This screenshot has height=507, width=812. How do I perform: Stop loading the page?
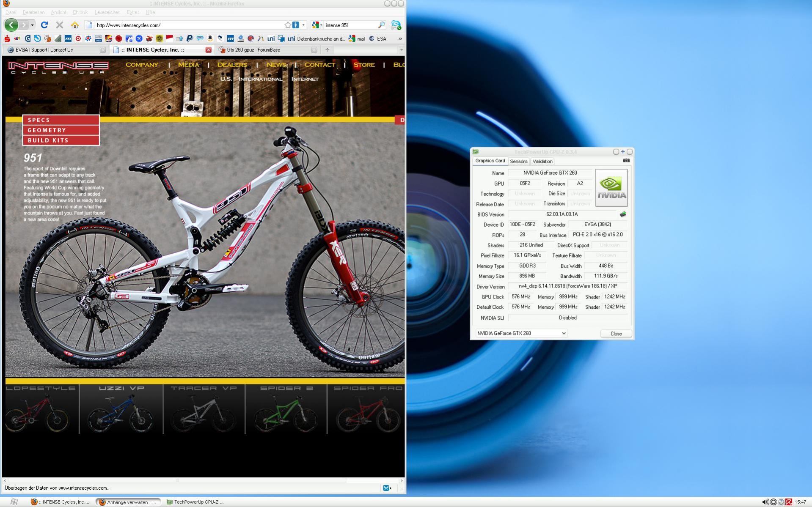(x=60, y=25)
